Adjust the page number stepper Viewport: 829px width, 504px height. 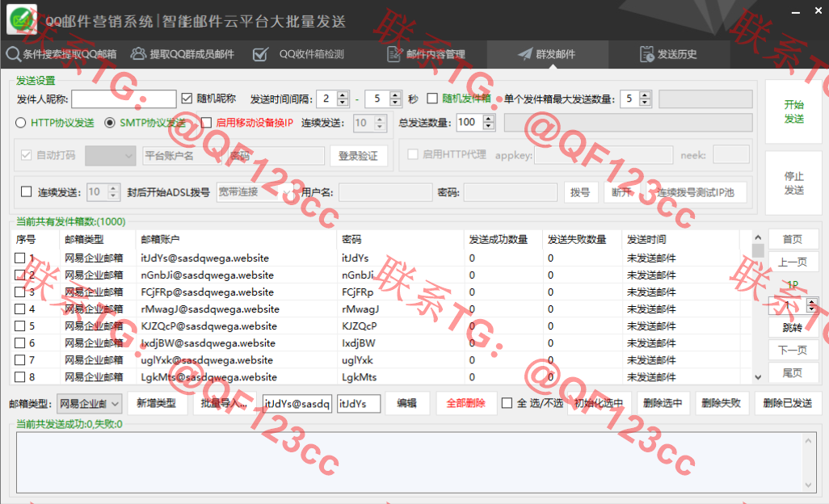[x=811, y=304]
